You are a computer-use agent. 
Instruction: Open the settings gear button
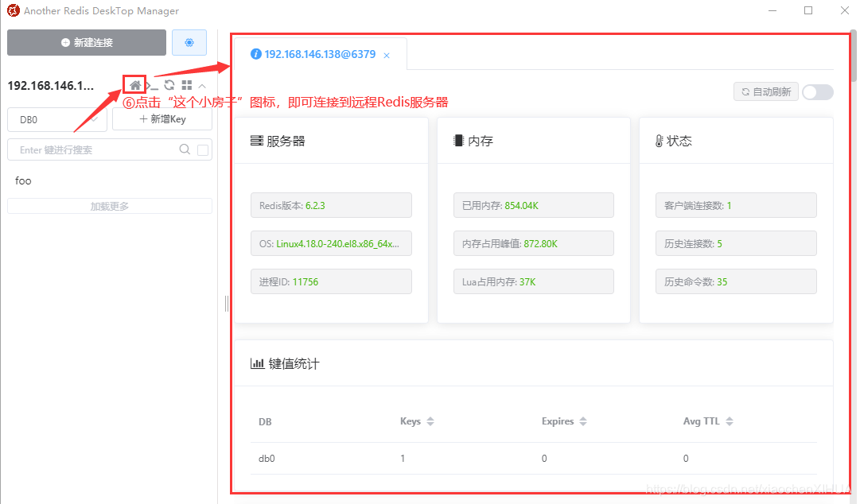point(189,42)
